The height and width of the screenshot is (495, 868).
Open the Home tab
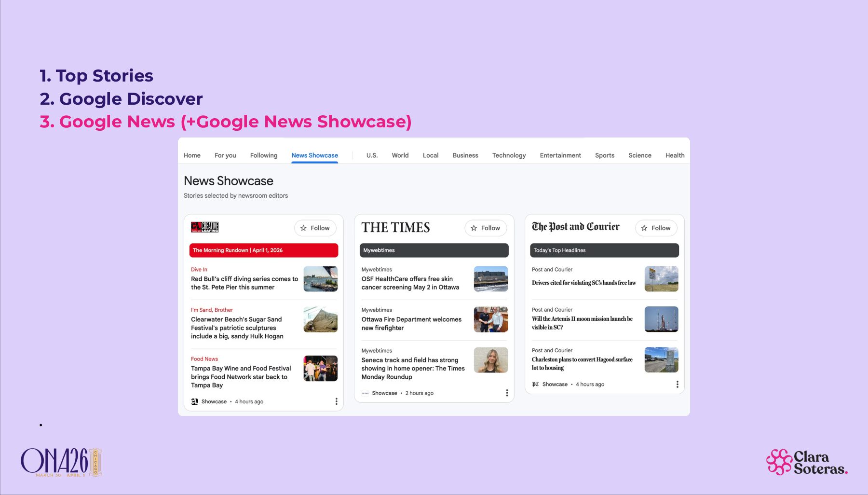point(192,155)
